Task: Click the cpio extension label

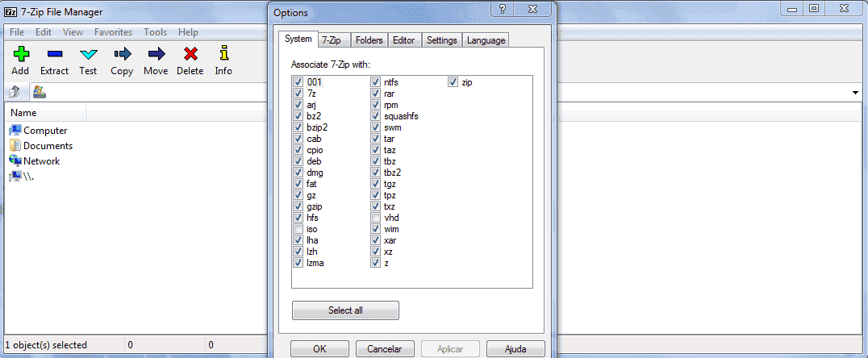Action: (x=315, y=150)
